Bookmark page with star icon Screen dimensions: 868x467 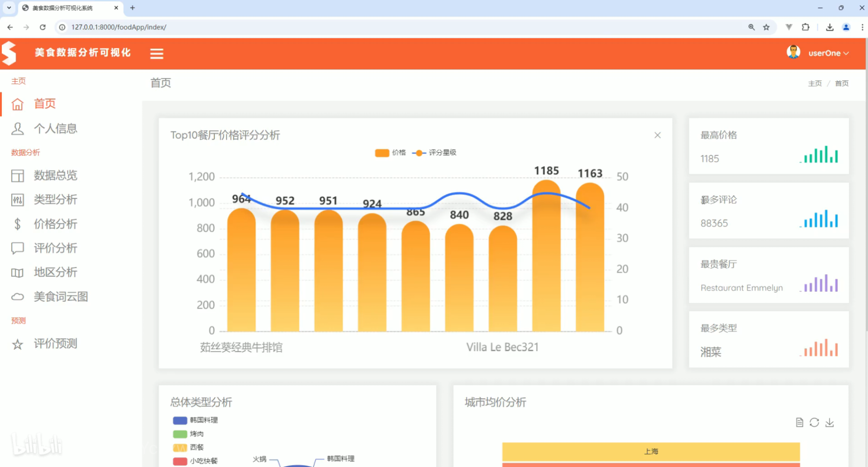click(x=766, y=27)
